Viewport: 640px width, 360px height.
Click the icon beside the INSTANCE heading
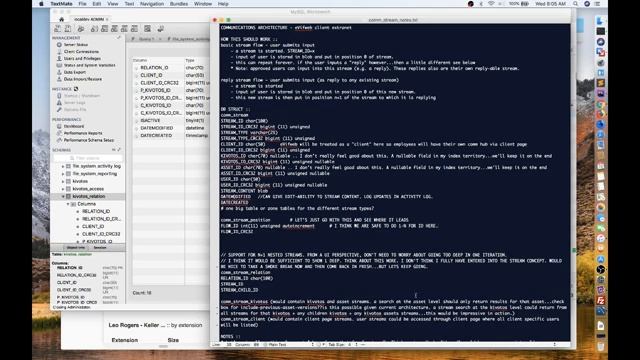pos(76,89)
